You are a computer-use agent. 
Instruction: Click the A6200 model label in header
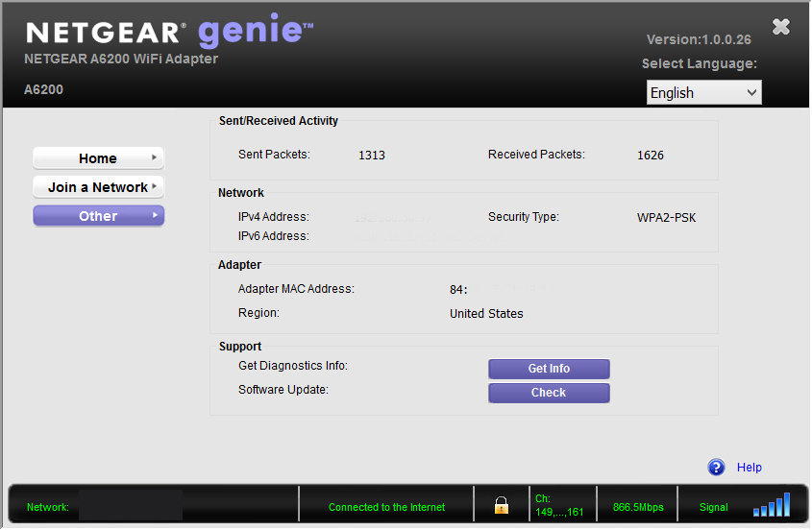pos(43,89)
